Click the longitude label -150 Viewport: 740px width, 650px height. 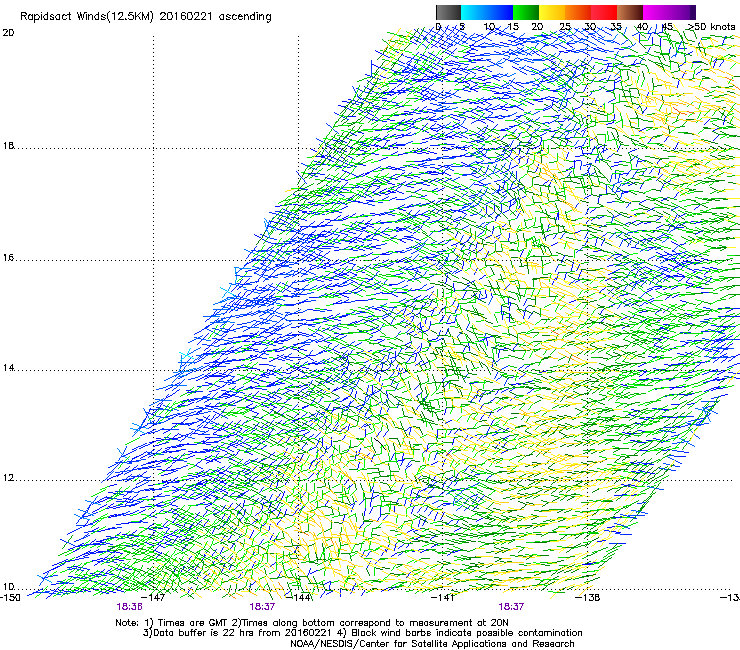(x=10, y=598)
